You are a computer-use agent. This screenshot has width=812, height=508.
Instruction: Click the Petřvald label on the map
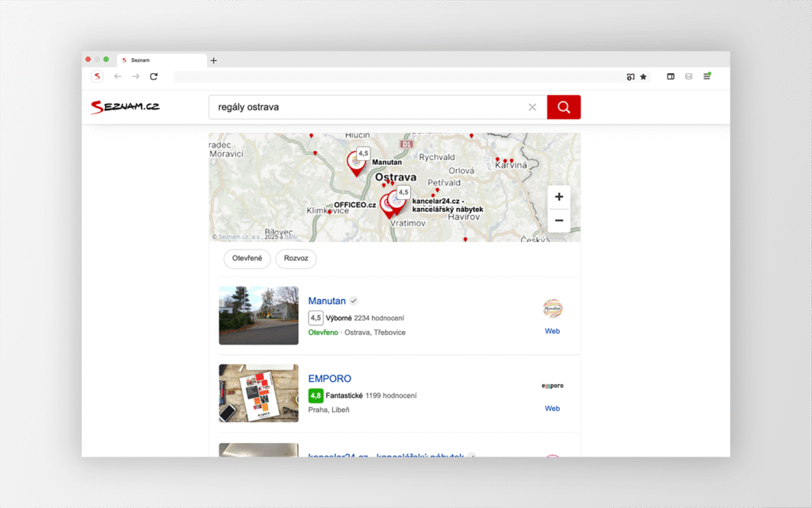[444, 183]
